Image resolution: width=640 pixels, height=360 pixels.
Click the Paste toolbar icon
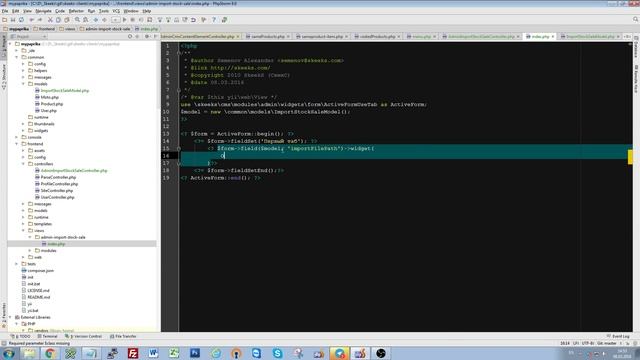pyautogui.click(x=67, y=20)
